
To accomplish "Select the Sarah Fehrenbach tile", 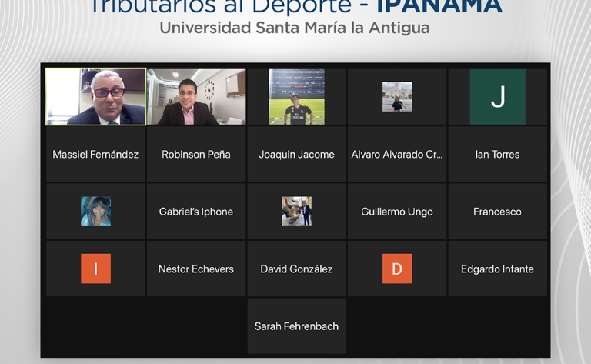I will [296, 326].
